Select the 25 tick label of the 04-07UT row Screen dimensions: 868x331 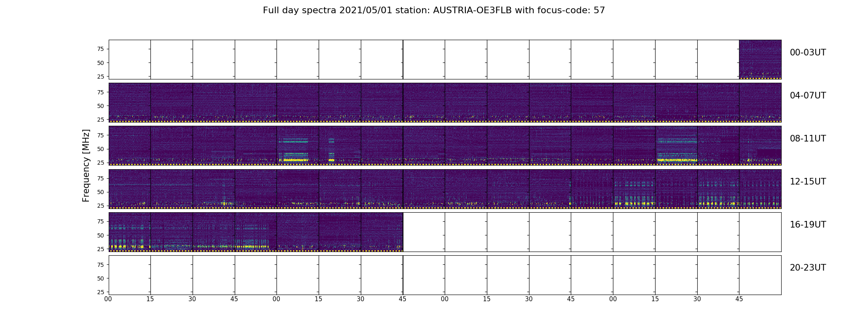pyautogui.click(x=100, y=120)
